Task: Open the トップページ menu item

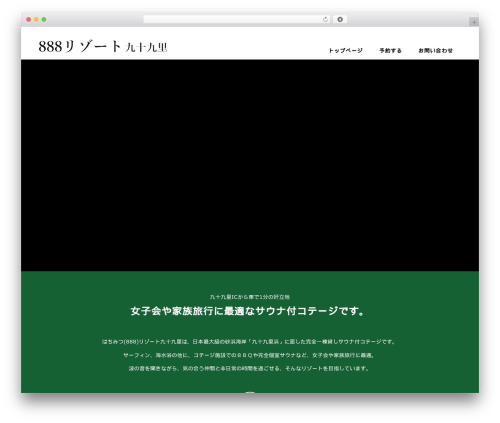Action: coord(345,51)
